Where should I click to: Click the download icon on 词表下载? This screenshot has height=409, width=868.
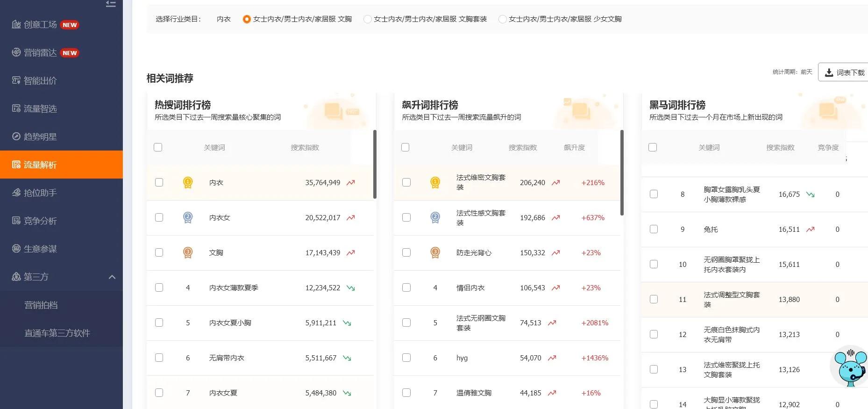coord(829,72)
